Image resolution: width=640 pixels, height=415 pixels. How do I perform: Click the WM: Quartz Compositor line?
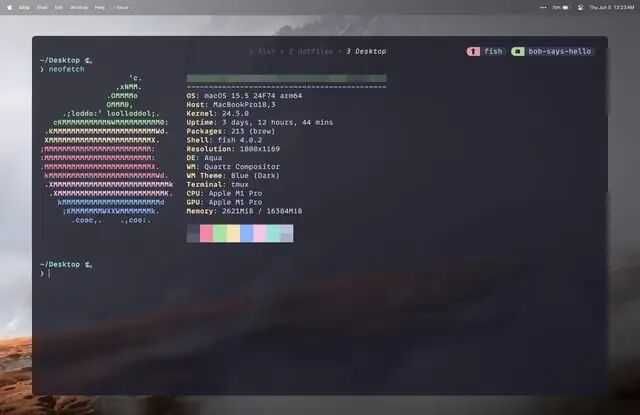tap(233, 167)
